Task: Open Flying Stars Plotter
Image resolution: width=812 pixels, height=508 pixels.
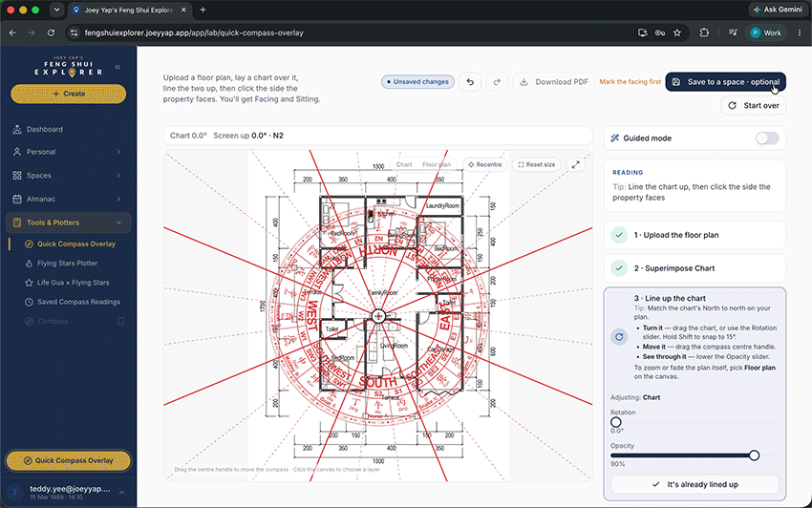Action: click(x=67, y=263)
